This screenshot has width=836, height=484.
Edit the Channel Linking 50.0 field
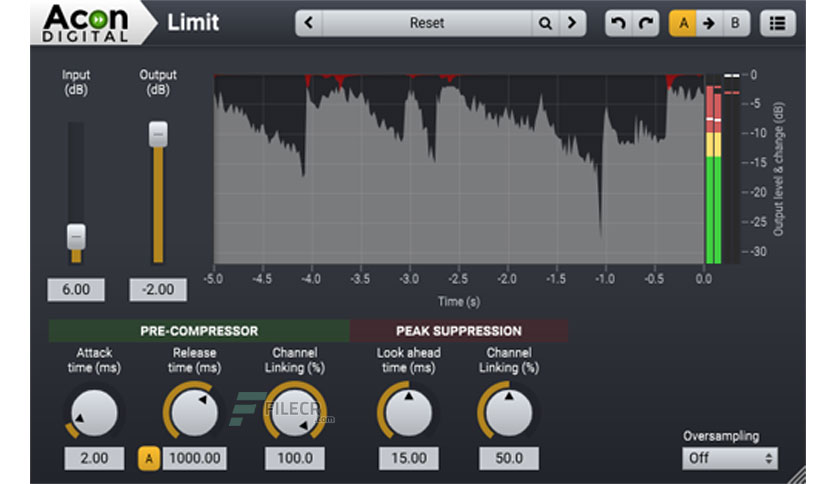coord(509,458)
